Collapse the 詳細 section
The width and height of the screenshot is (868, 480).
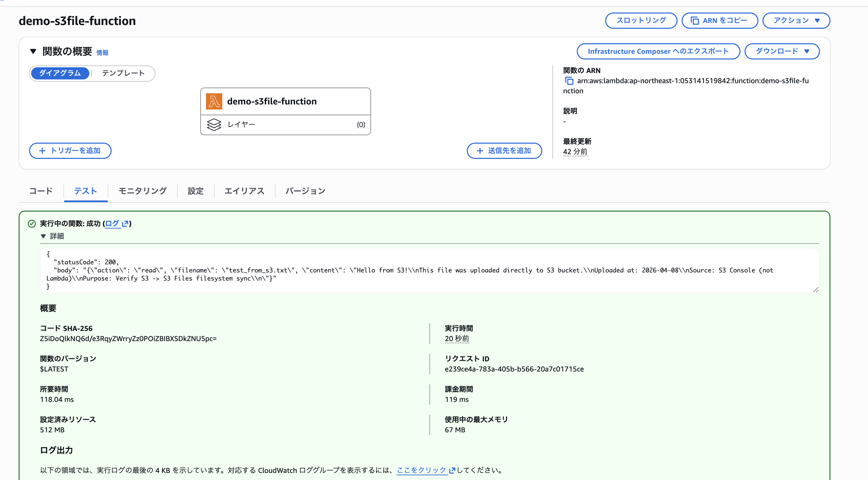click(43, 236)
